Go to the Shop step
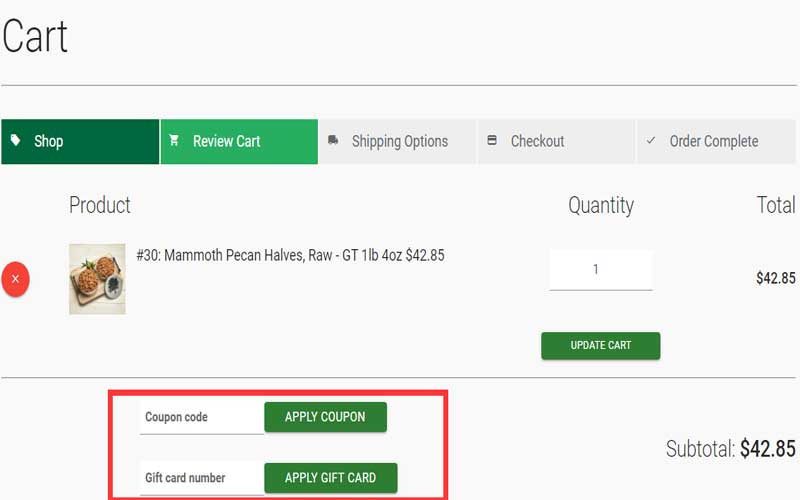The image size is (800, 500). tap(80, 141)
